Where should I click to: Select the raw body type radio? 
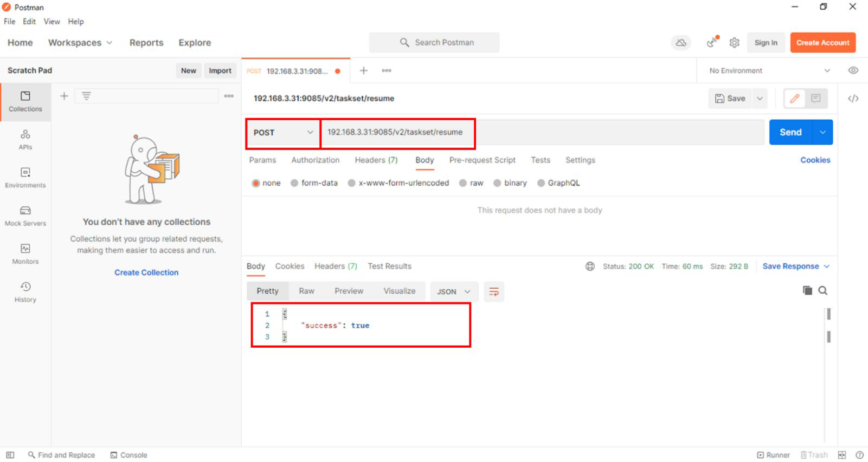point(463,183)
